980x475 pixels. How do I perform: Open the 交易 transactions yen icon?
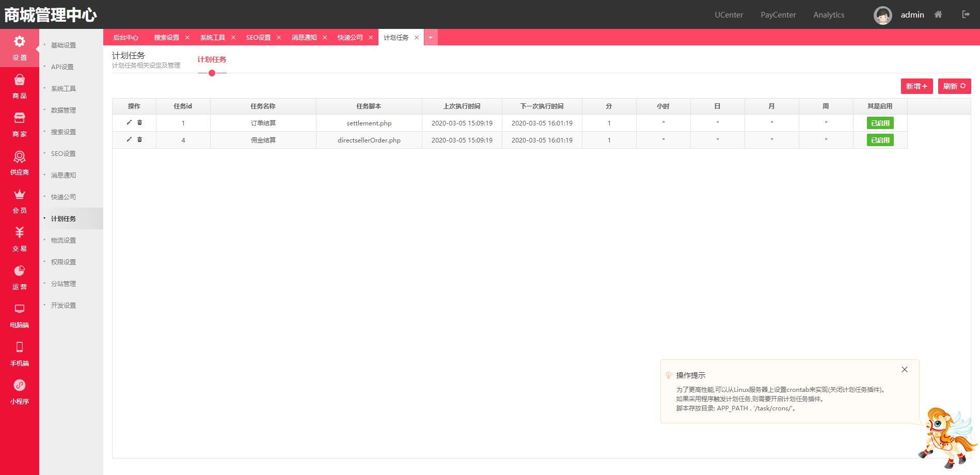20,233
